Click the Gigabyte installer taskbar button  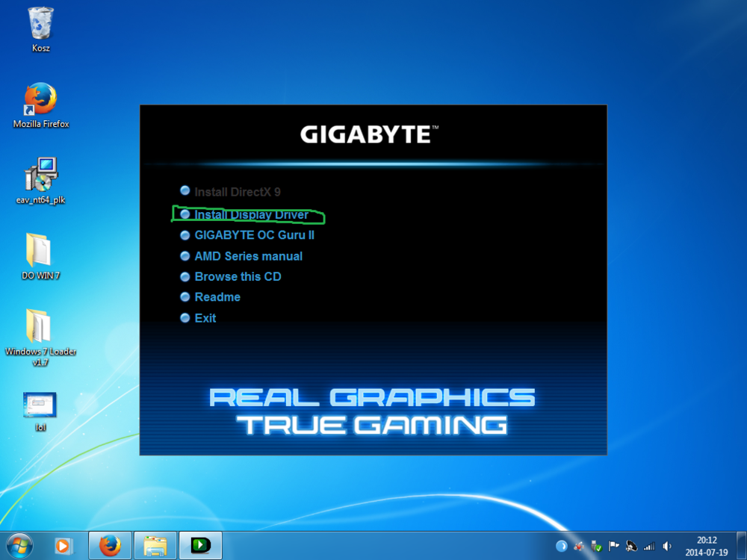[x=200, y=546]
